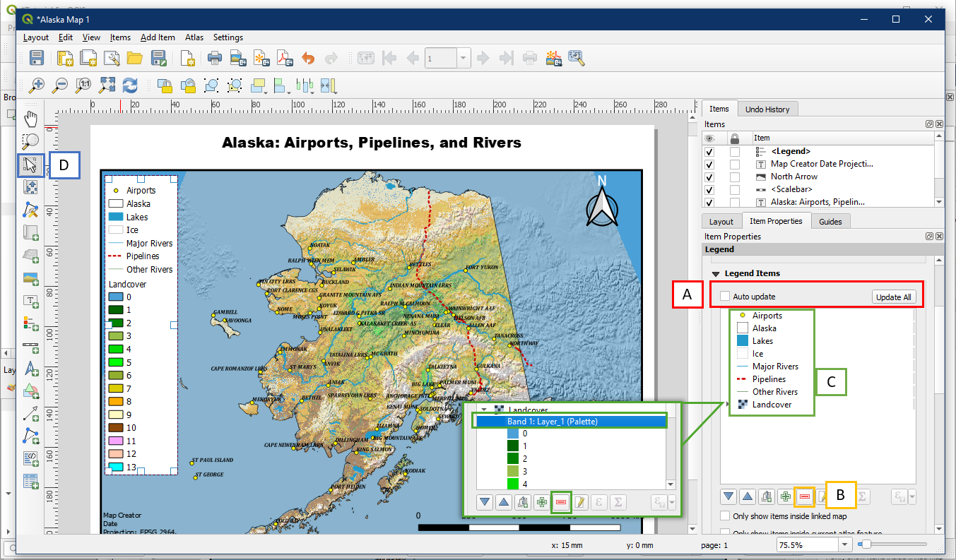Click the Refresh View icon
The height and width of the screenshot is (560, 956).
130,85
